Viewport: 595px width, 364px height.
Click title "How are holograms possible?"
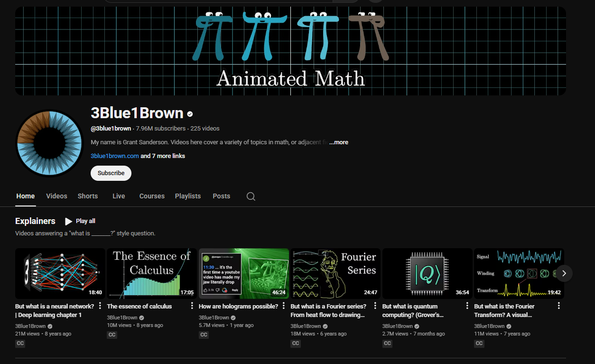click(239, 307)
